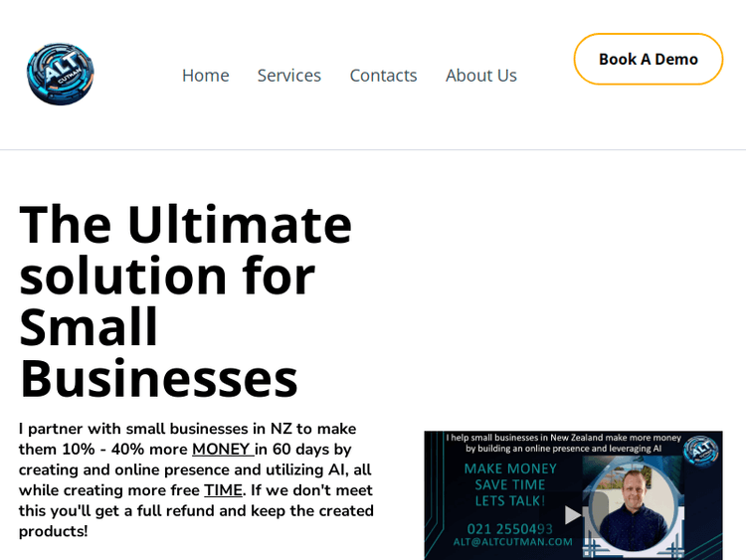Click the Ultimate solution headline
The width and height of the screenshot is (746, 560).
point(186,300)
